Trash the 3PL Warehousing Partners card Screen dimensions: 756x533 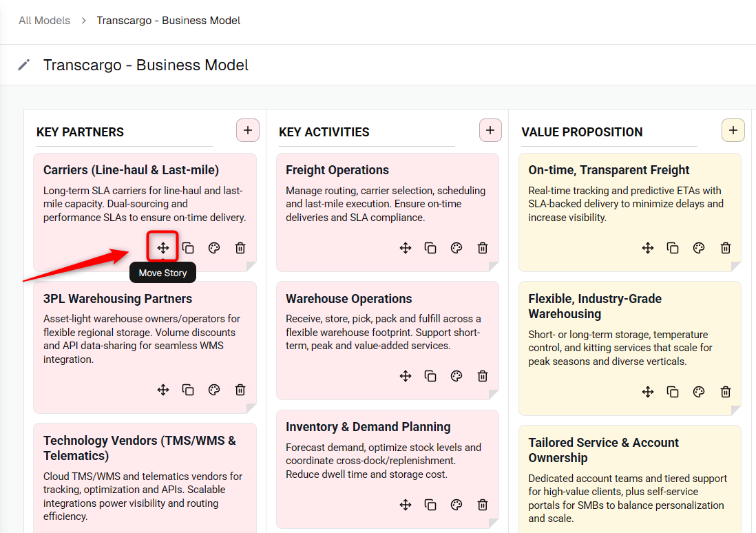240,390
